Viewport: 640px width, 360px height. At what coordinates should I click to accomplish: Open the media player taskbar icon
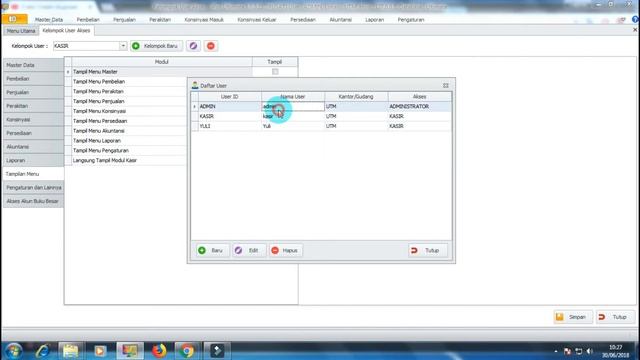[100, 351]
